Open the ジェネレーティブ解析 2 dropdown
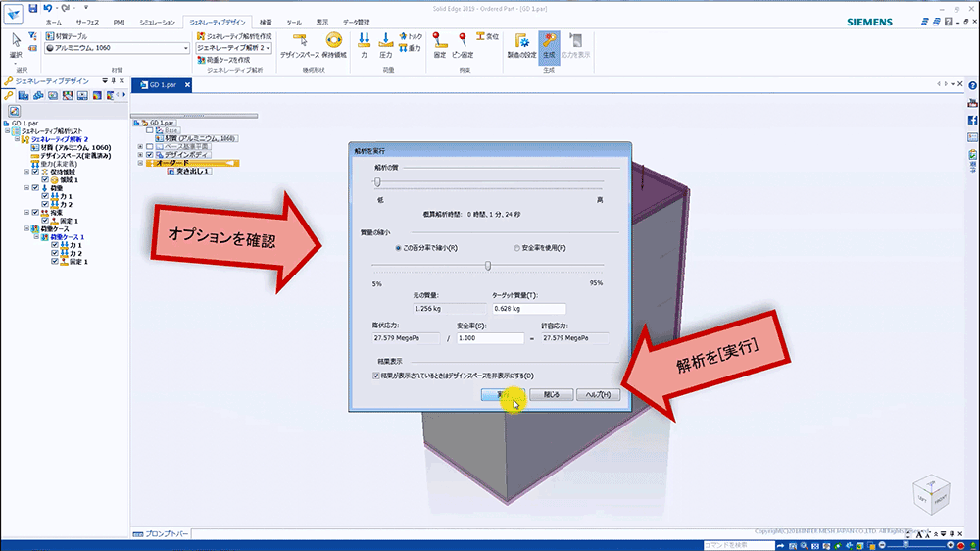Image resolution: width=980 pixels, height=551 pixels. [234, 48]
